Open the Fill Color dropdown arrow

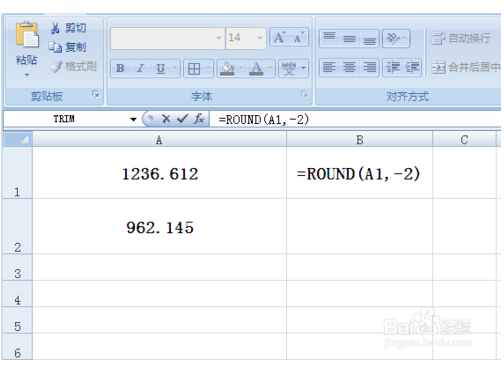(x=241, y=69)
